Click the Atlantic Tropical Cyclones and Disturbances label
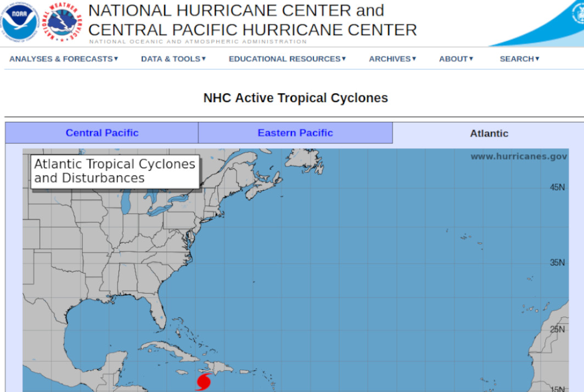This screenshot has height=392, width=584. [x=115, y=171]
